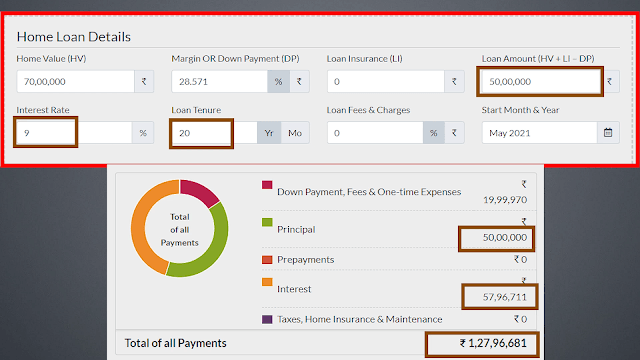The width and height of the screenshot is (640, 360).
Task: Click the rupee icon beside Loan Amount
Action: coord(610,81)
